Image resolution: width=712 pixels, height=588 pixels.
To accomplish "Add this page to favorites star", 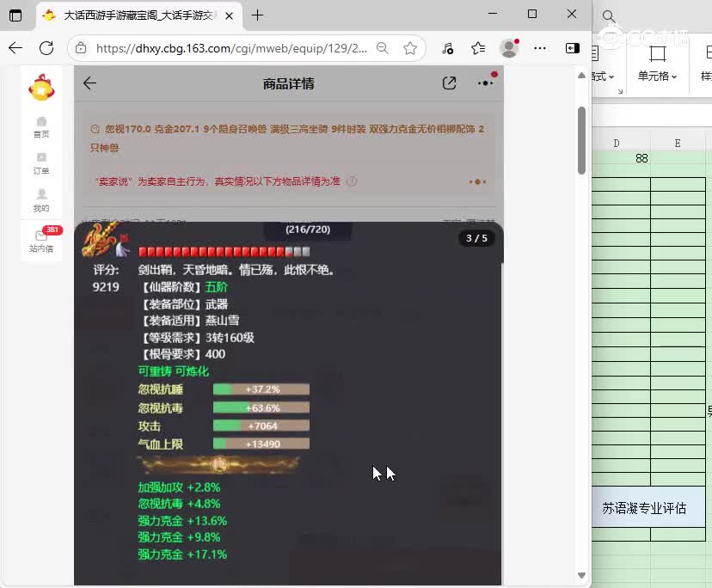I will point(410,48).
